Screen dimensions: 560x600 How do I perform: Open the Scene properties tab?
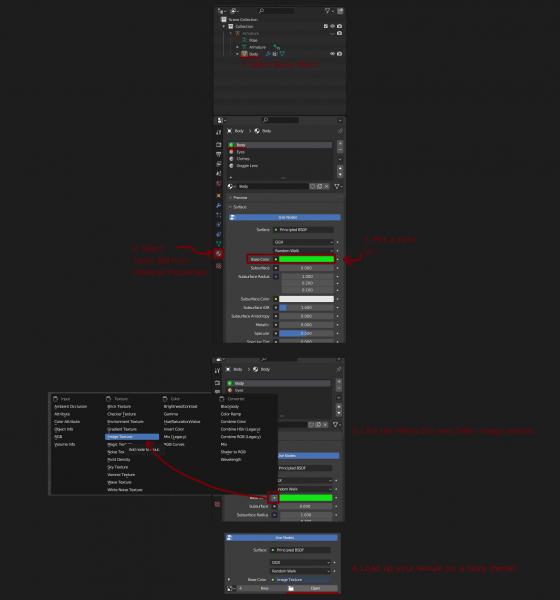click(x=219, y=173)
